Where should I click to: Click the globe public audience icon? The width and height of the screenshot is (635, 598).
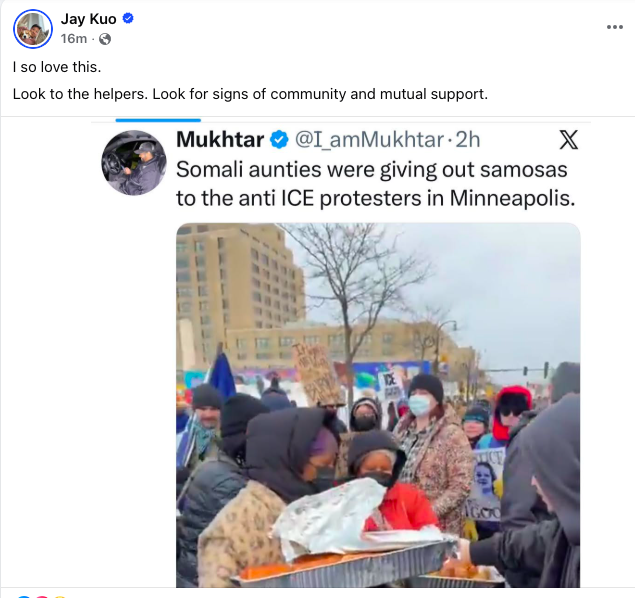(105, 39)
